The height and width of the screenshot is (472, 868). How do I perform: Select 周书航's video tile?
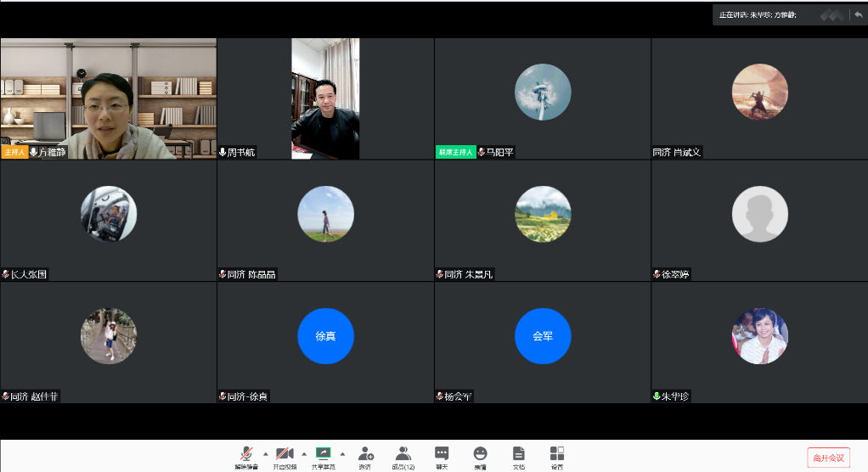[x=325, y=98]
